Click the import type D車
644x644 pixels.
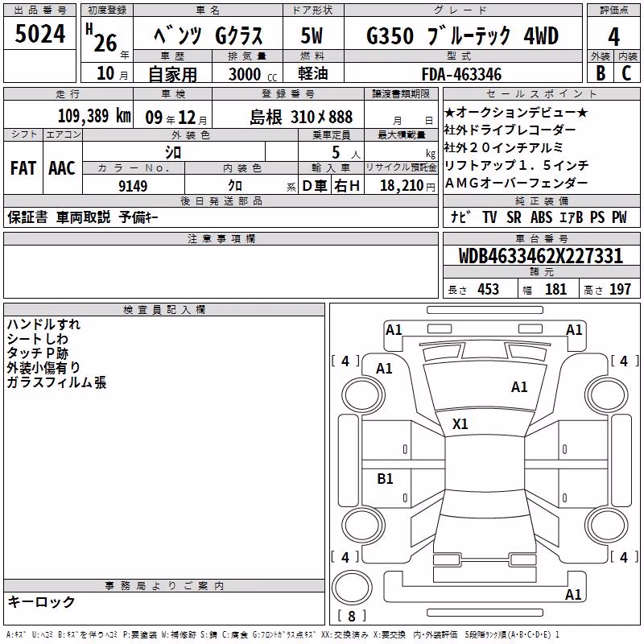tap(315, 186)
